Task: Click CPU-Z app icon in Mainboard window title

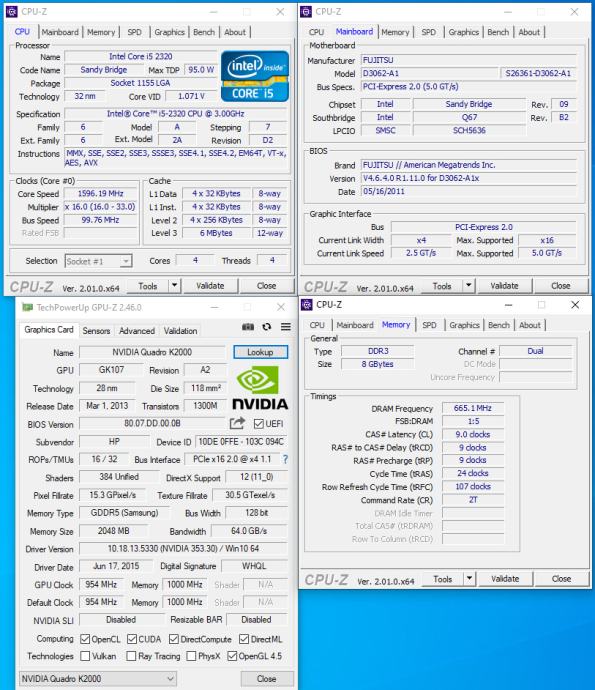Action: (x=306, y=11)
